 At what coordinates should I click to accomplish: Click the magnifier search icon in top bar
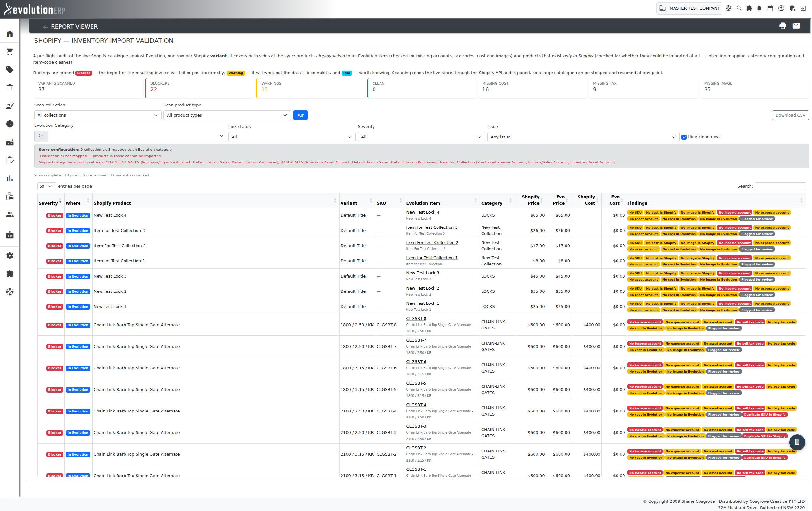[x=739, y=8]
